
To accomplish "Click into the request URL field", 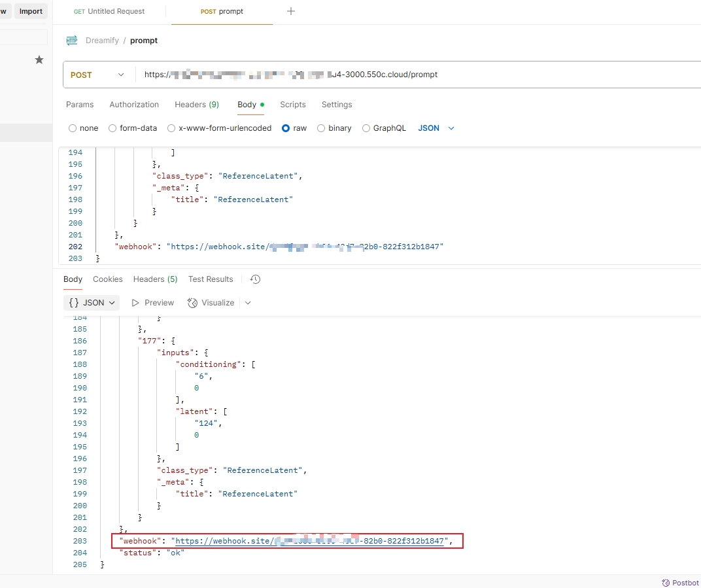I will (419, 75).
